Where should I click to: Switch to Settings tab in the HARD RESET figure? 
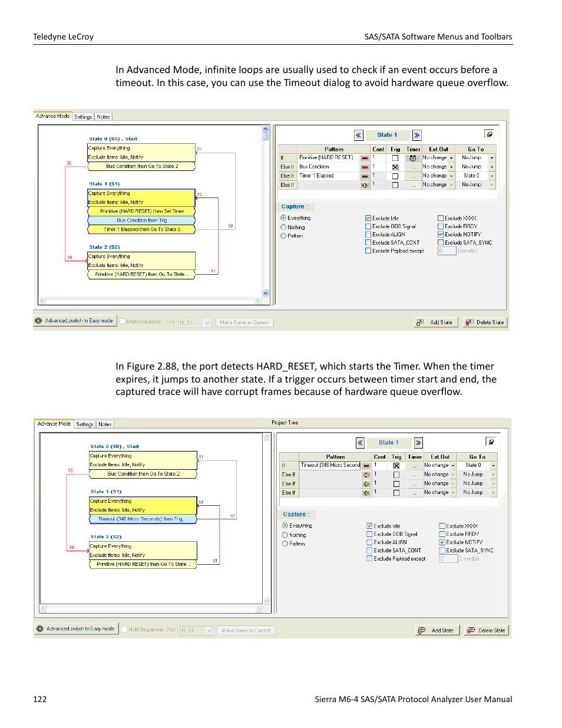(x=83, y=117)
